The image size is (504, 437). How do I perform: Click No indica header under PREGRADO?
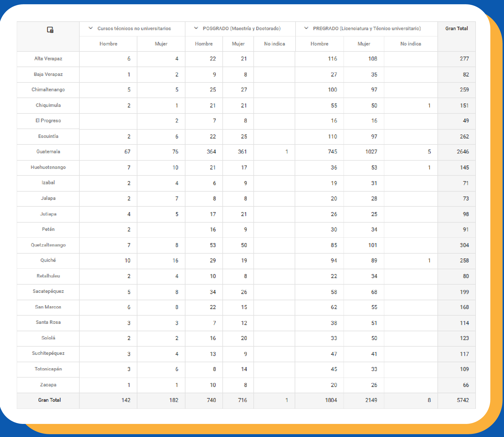click(x=411, y=44)
